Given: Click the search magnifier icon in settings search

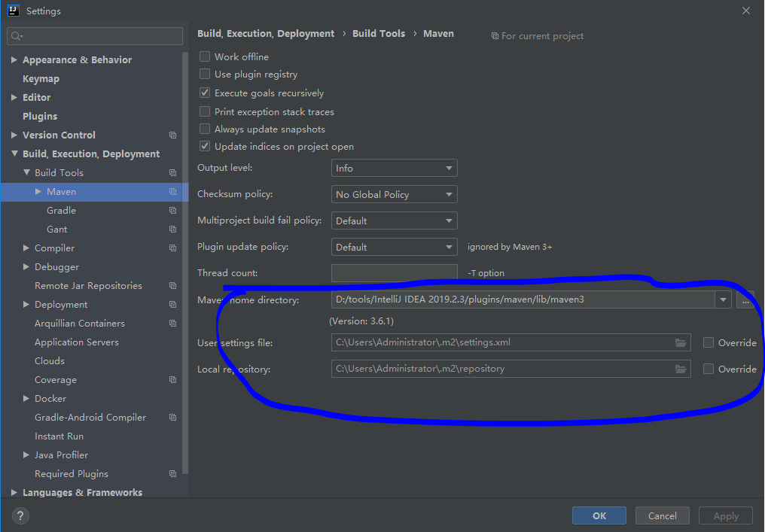Looking at the screenshot, I should (17, 36).
